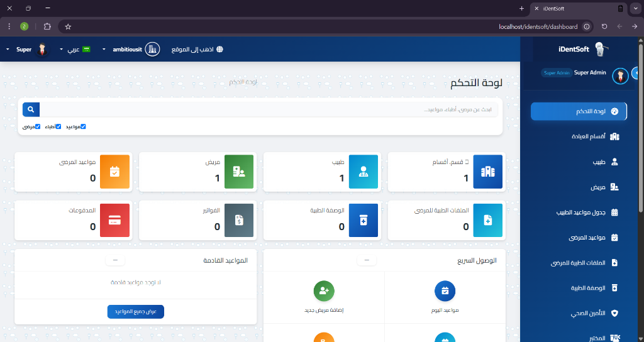This screenshot has width=644, height=342.
Task: Click the blue prescription bottle card icon
Action: coord(364,221)
